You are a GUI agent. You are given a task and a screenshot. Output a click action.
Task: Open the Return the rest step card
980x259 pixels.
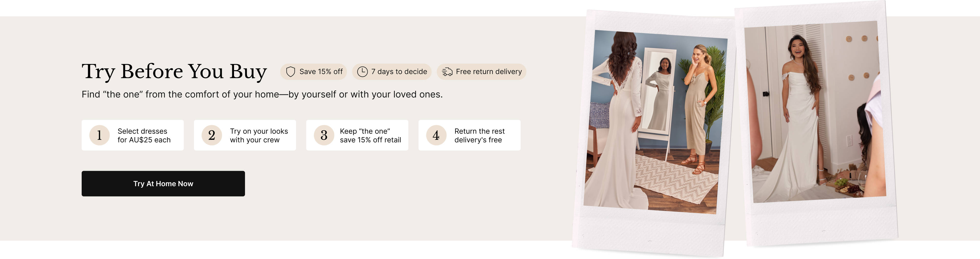pos(469,135)
